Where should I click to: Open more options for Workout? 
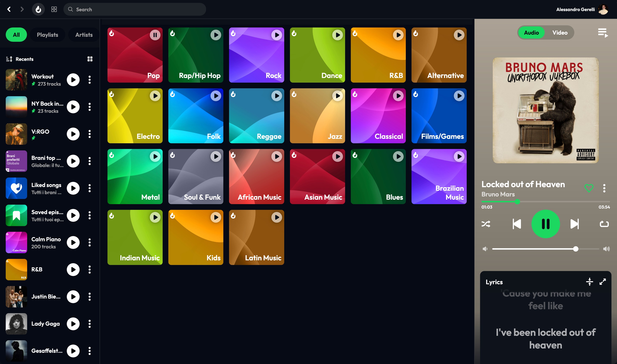[x=90, y=80]
